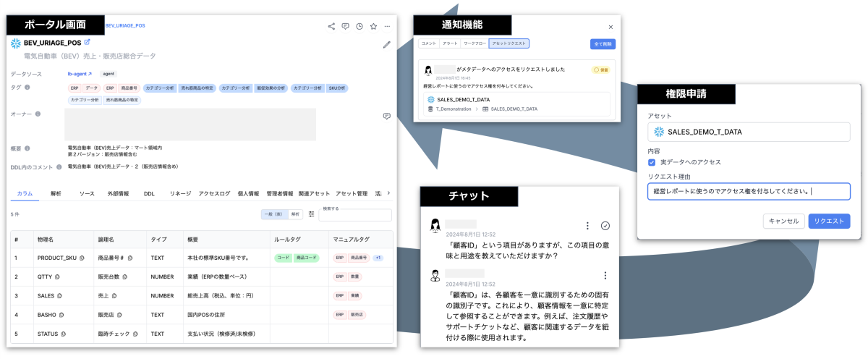Click comment icon next to BASHO

(x=60, y=315)
